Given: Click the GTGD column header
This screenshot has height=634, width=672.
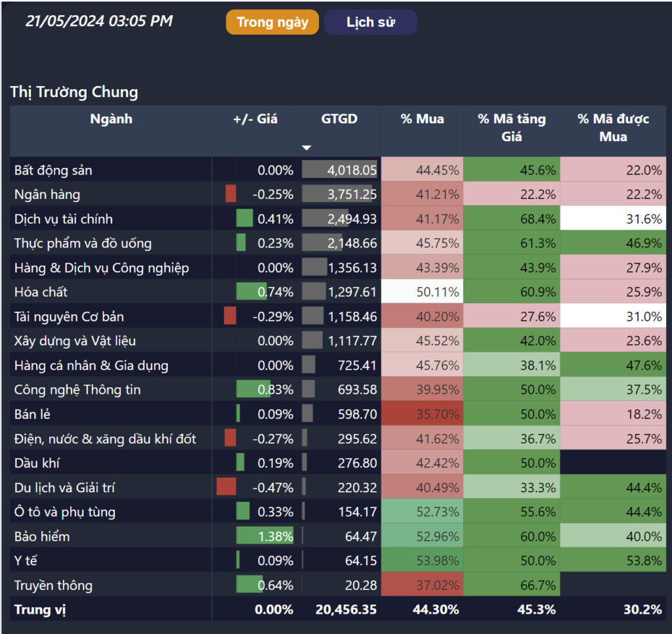Looking at the screenshot, I should 339,119.
